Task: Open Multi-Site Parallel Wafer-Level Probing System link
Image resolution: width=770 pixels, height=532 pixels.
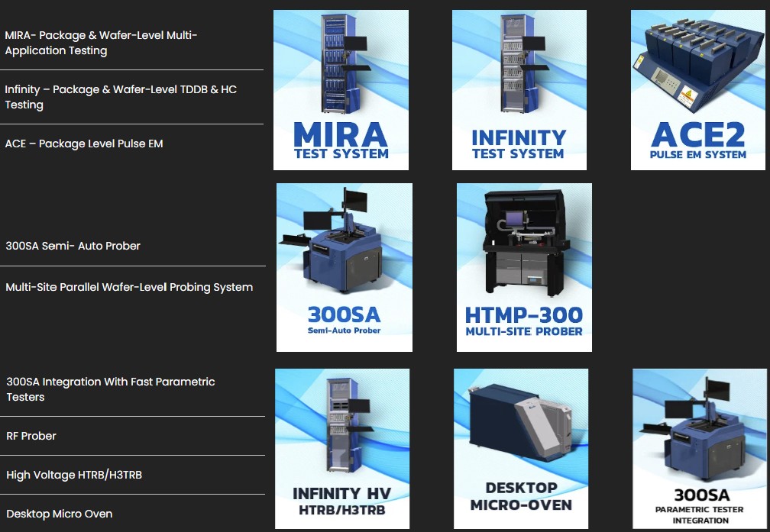Action: coord(129,287)
